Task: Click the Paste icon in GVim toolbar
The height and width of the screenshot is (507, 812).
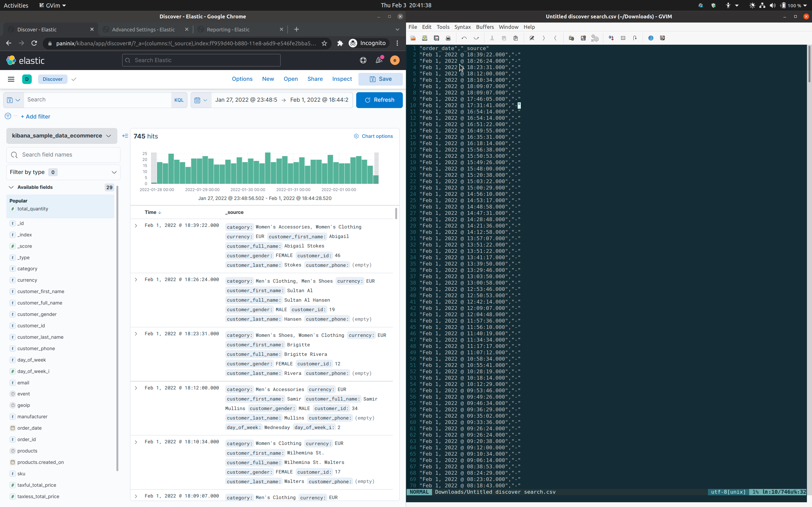Action: click(x=516, y=38)
